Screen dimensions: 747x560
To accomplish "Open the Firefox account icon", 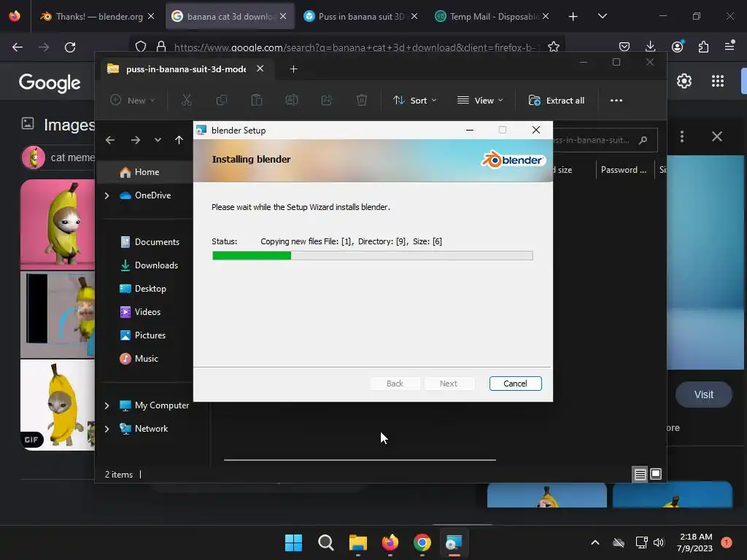I will pos(677,46).
